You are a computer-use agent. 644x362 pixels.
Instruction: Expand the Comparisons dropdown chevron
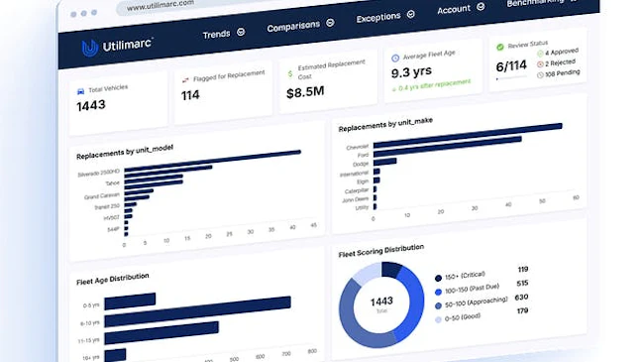(x=330, y=23)
